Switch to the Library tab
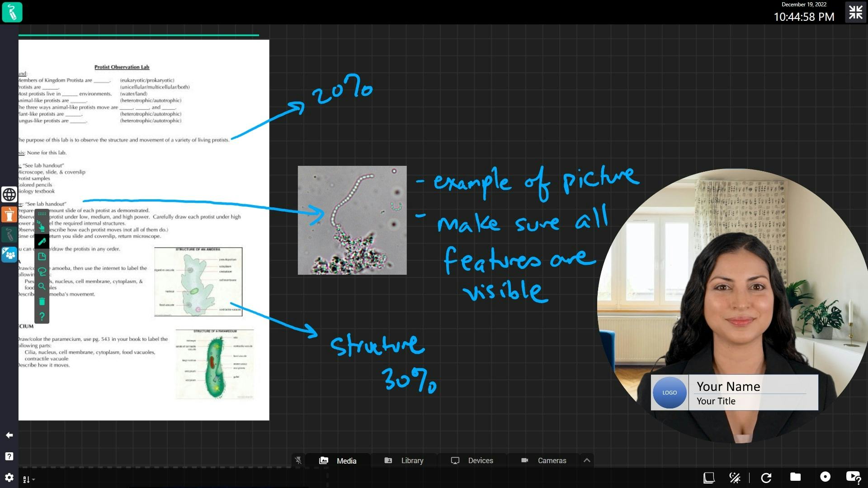This screenshot has height=488, width=868. coord(404,460)
